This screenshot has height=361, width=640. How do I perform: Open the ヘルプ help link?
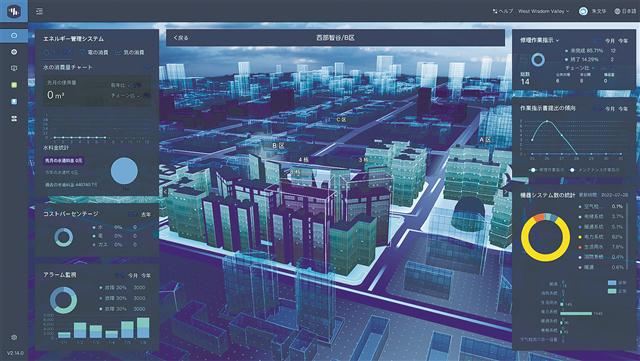[x=503, y=11]
